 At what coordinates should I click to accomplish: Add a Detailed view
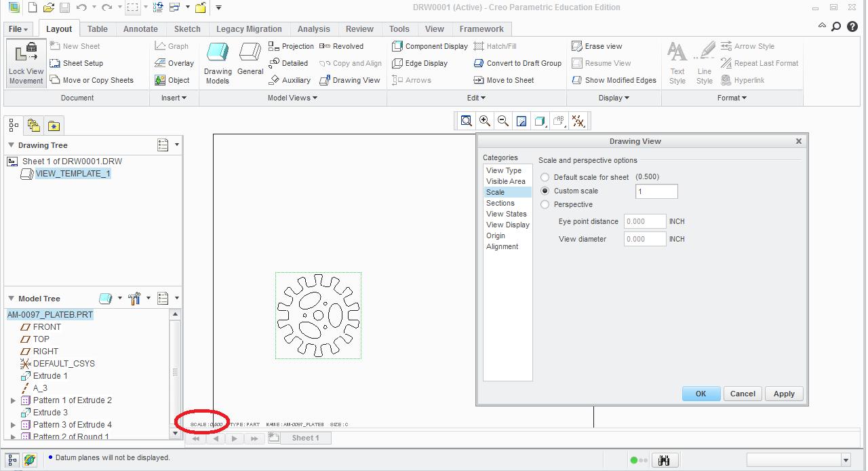pyautogui.click(x=288, y=63)
